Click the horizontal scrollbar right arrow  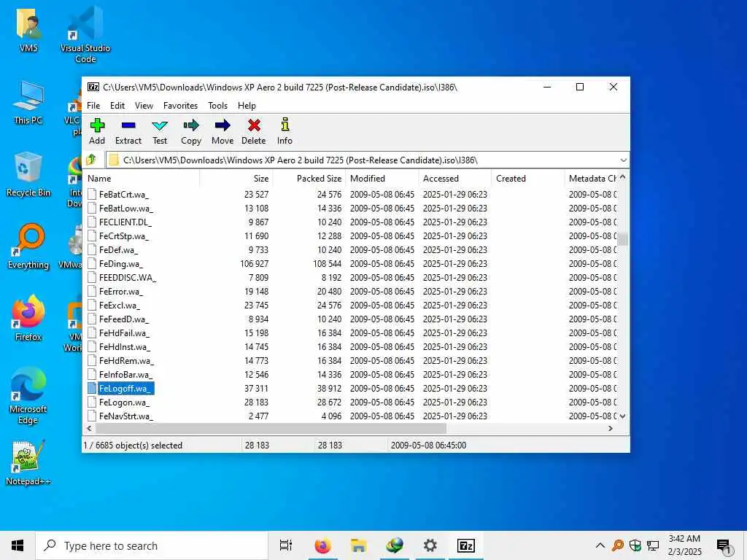coord(611,429)
